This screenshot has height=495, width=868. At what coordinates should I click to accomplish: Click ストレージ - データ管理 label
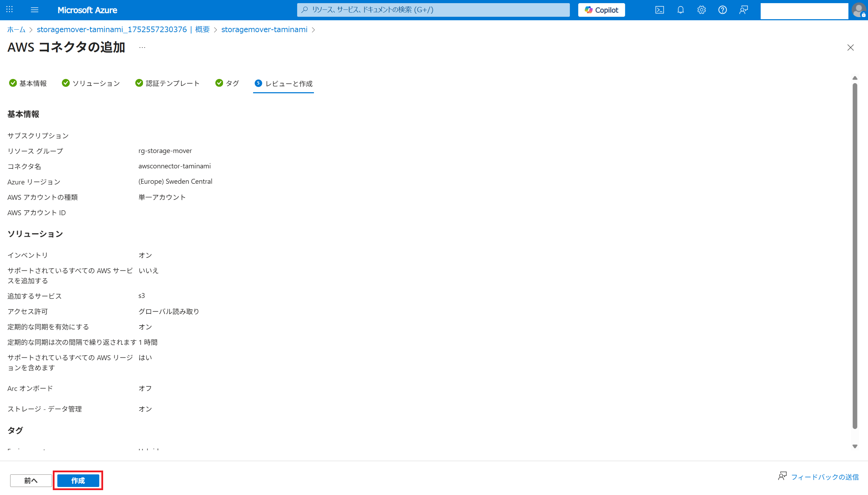45,409
